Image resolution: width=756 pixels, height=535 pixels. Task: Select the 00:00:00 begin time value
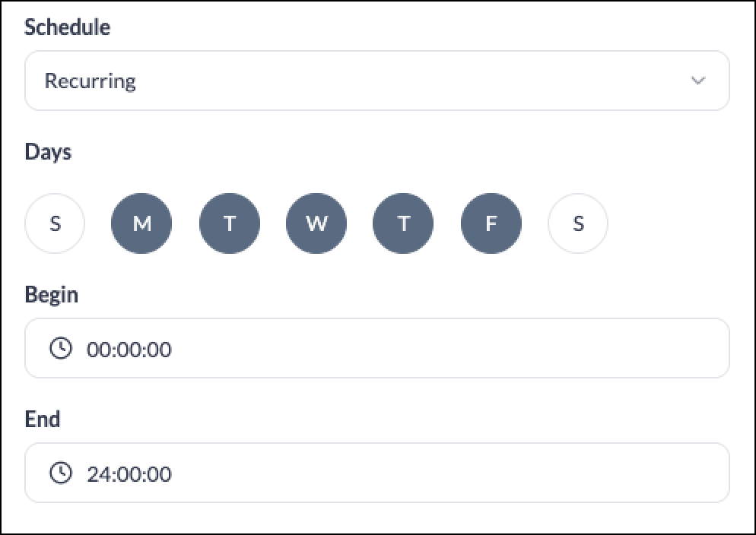click(129, 350)
